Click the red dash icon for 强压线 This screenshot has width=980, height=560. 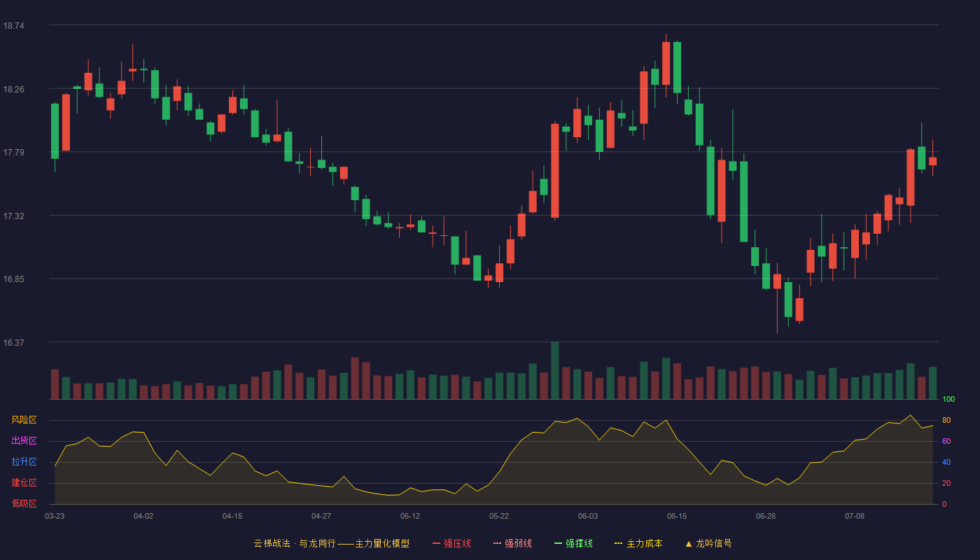pyautogui.click(x=437, y=543)
